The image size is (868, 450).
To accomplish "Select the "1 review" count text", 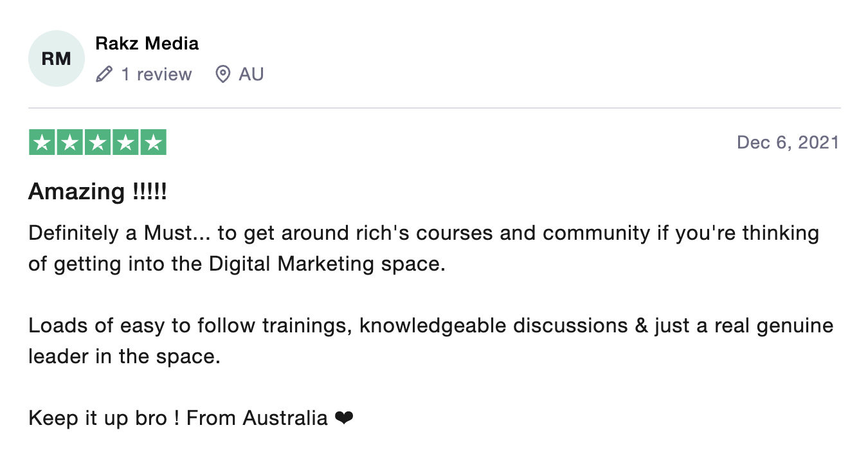I will point(156,75).
